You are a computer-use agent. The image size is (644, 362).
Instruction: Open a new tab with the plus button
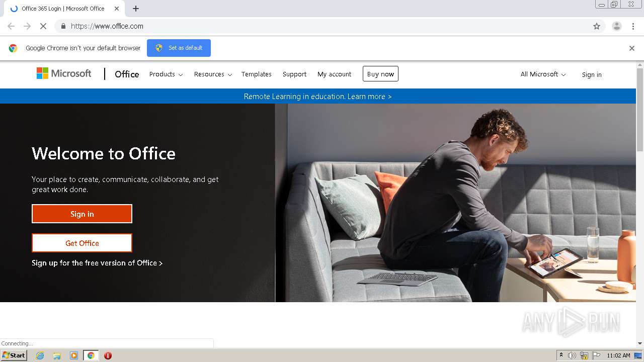[136, 9]
